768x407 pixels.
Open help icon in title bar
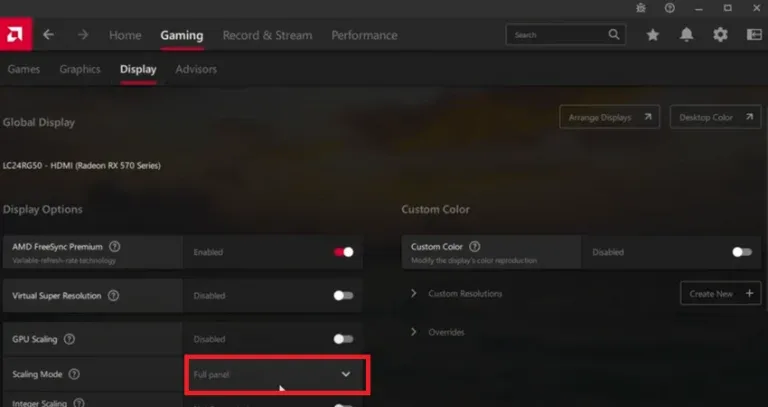coord(670,8)
